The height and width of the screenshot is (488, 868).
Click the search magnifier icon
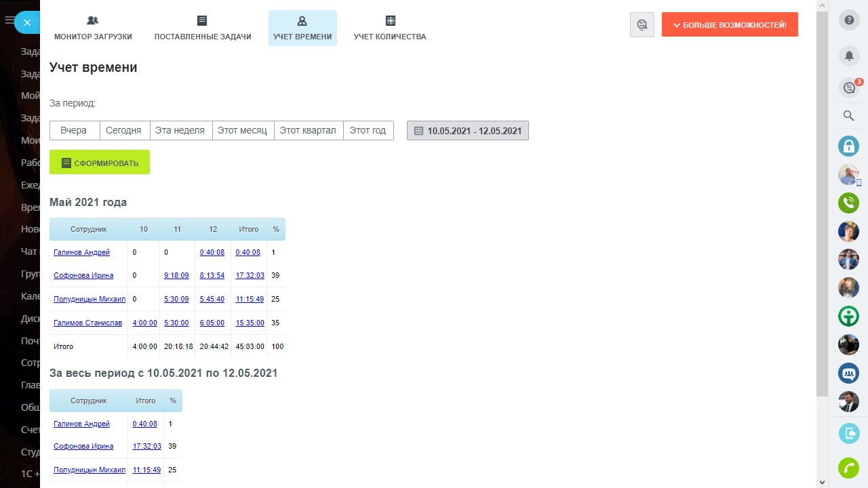[x=848, y=116]
